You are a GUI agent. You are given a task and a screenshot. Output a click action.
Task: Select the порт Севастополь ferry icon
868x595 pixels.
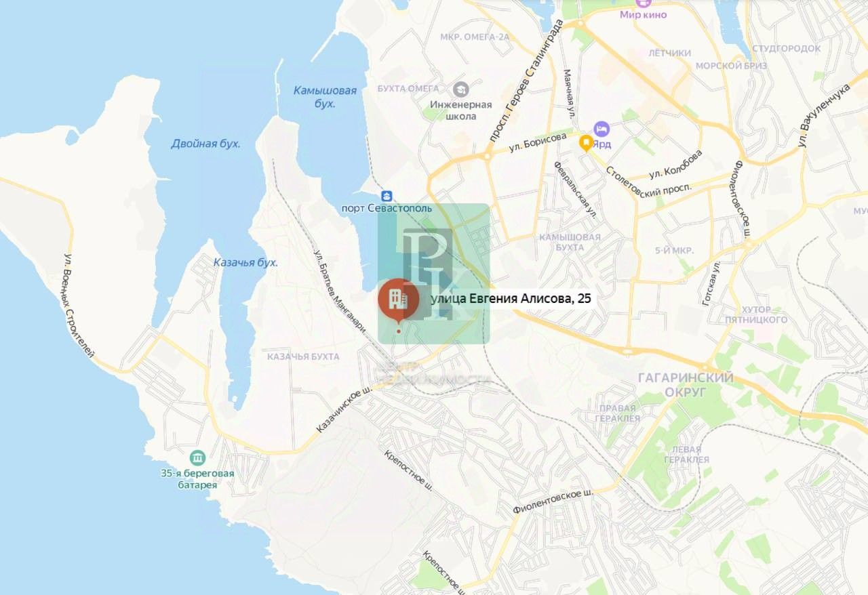point(387,196)
